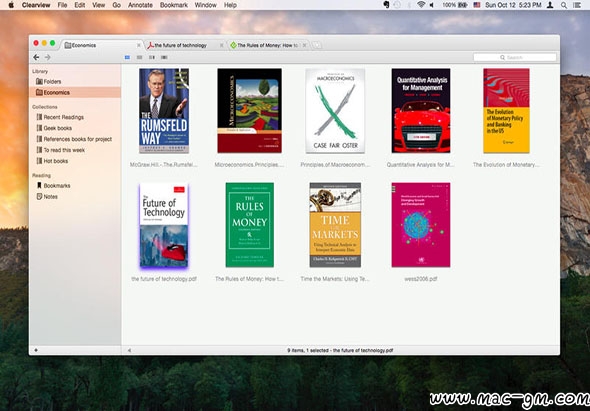Image resolution: width=590 pixels, height=411 pixels.
Task: Click the 'wess2006.pdf' file name
Action: point(421,279)
